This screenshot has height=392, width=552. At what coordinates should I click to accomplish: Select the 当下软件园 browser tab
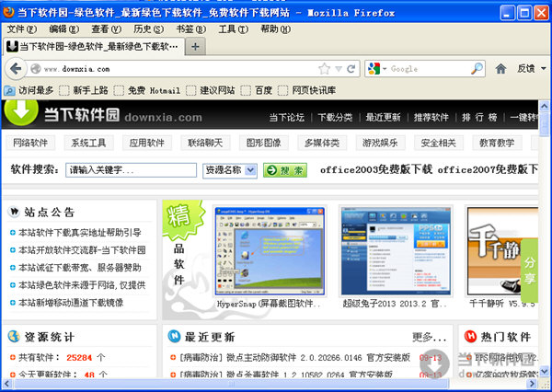tap(92, 46)
